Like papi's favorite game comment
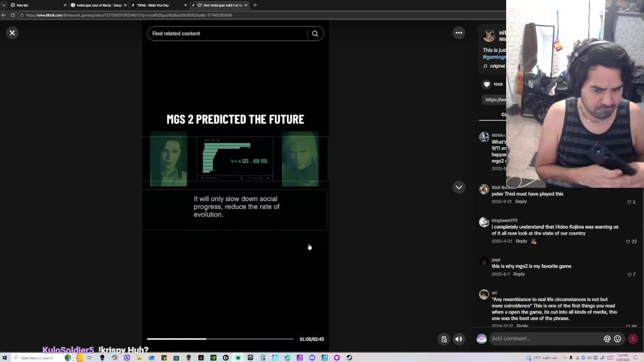The image size is (644, 362). coord(629,275)
